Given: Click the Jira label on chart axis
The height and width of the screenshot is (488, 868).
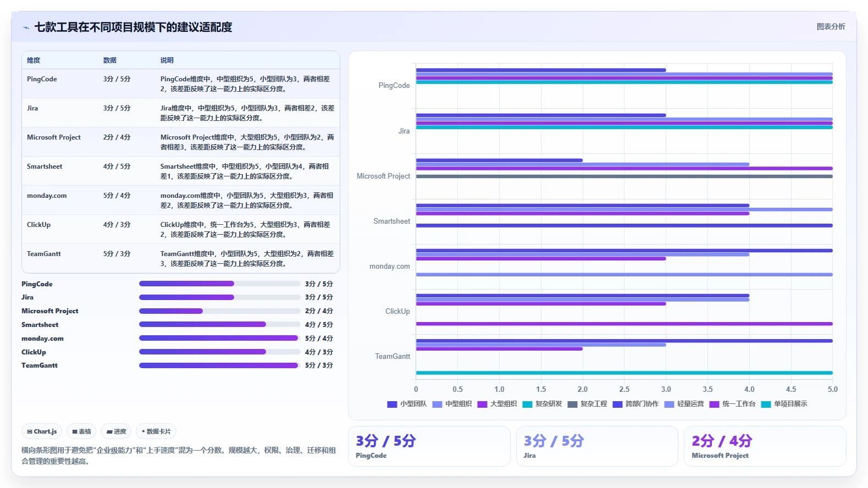Looking at the screenshot, I should click(404, 131).
